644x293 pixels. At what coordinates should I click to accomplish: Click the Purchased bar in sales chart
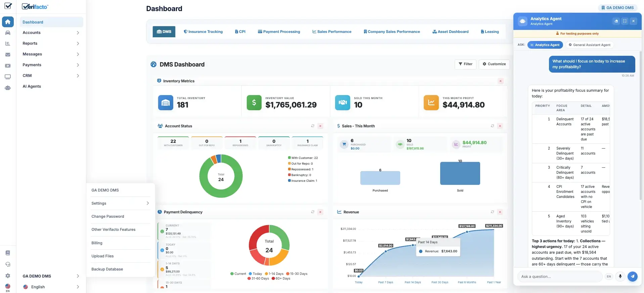click(380, 178)
